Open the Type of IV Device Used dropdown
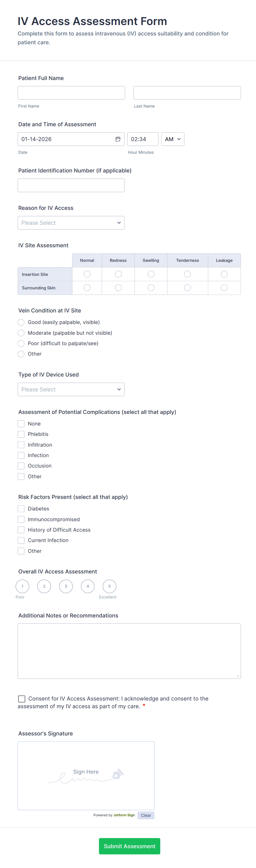 (71, 389)
